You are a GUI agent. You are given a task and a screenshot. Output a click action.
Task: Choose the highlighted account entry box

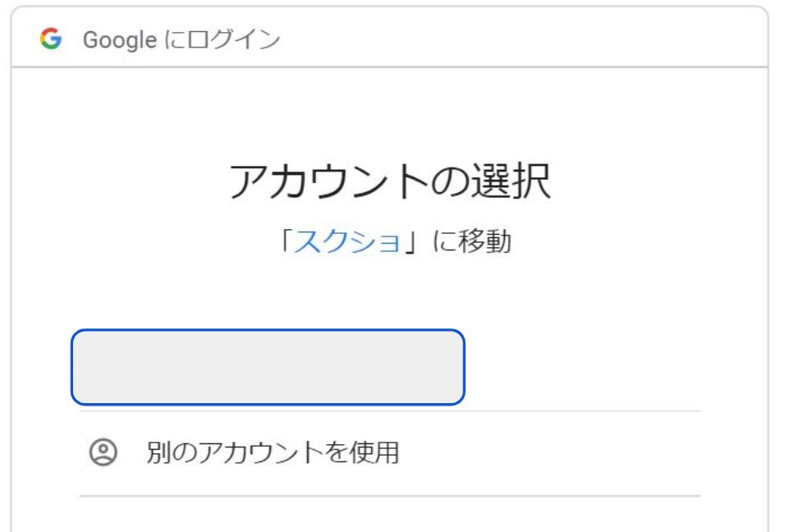coord(268,367)
